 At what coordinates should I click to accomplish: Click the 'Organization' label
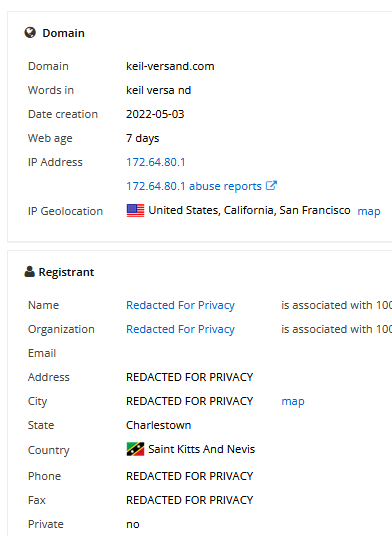coord(61,329)
